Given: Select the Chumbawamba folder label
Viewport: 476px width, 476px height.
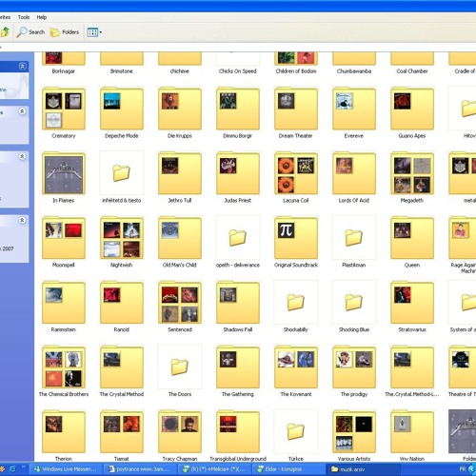Looking at the screenshot, I should tap(354, 71).
